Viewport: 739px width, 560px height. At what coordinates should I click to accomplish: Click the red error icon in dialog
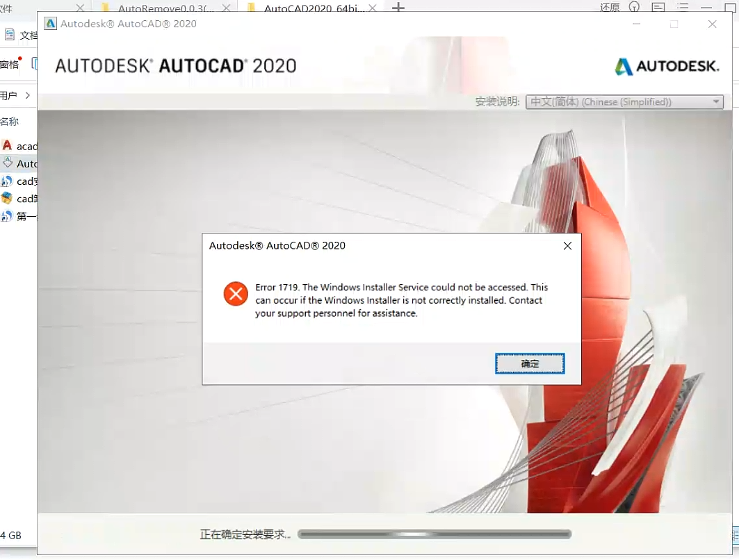(x=236, y=294)
